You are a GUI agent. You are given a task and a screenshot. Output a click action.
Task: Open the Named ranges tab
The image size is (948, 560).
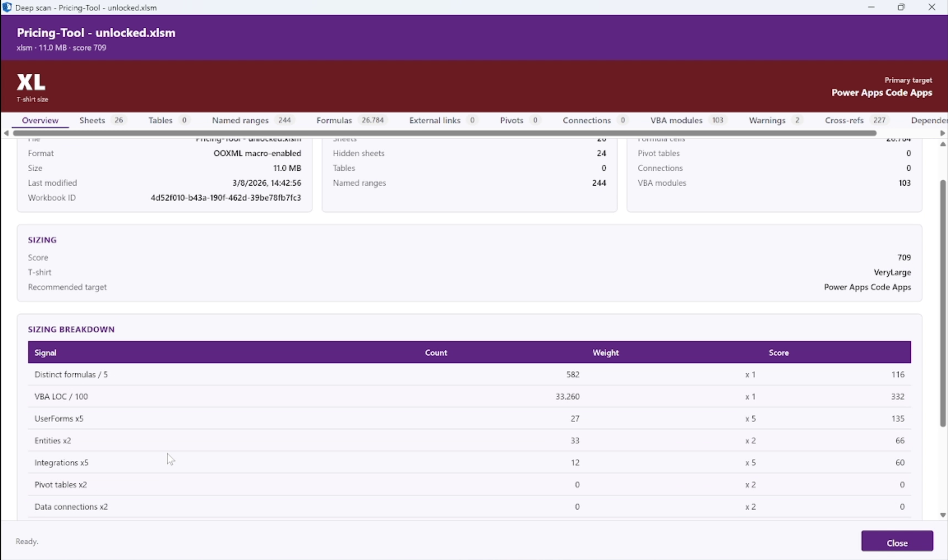tap(253, 121)
